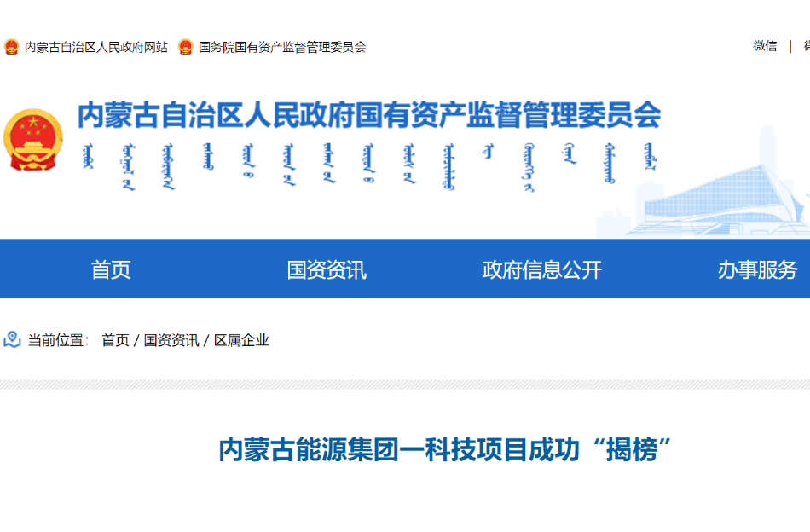Click the emblem icon beside 国务院国有资产监督管理委员会
The image size is (810, 532).
[x=185, y=47]
